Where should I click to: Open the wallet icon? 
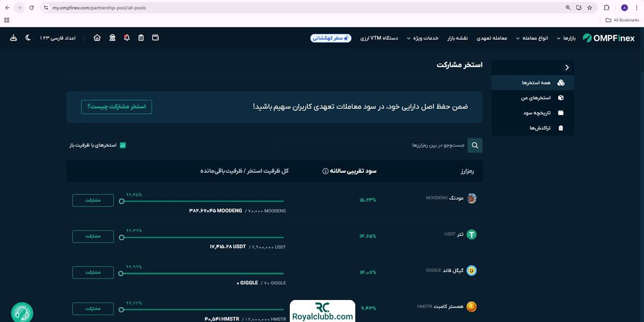[x=156, y=38]
